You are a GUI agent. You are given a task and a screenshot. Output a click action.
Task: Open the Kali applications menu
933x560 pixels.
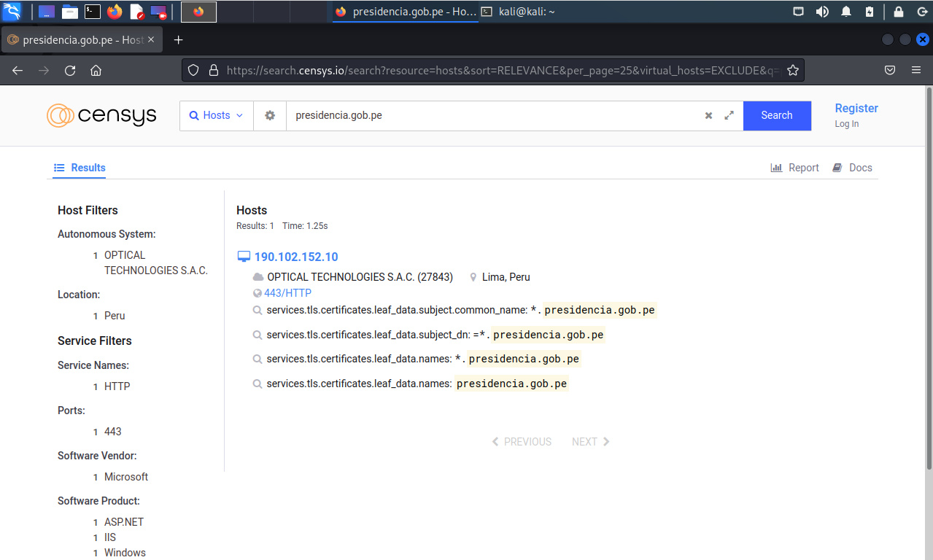12,11
